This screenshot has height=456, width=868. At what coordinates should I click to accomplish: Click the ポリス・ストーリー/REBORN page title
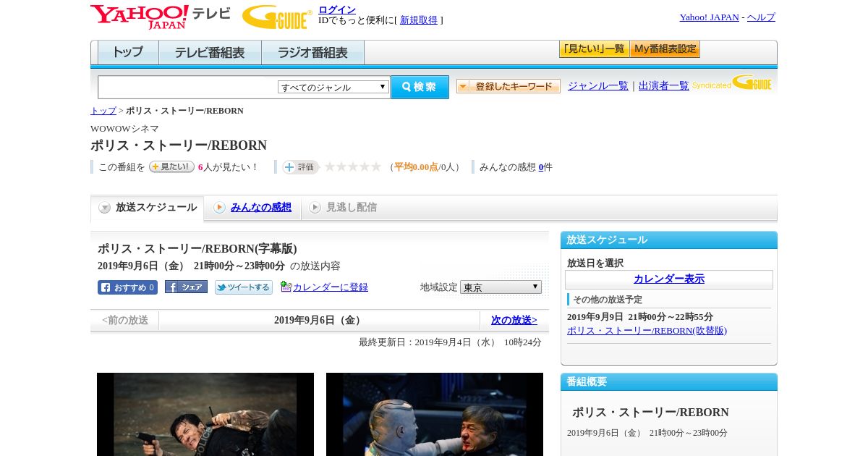coord(179,145)
